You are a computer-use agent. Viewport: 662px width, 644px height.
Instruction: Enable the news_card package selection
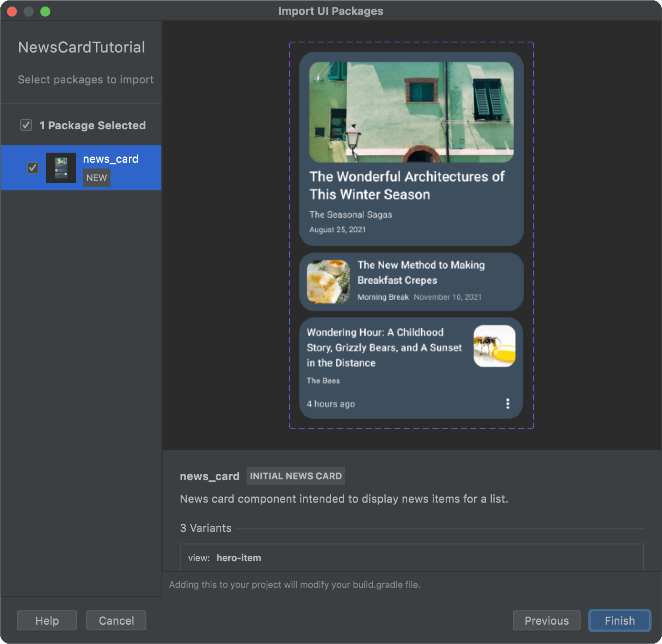click(32, 167)
